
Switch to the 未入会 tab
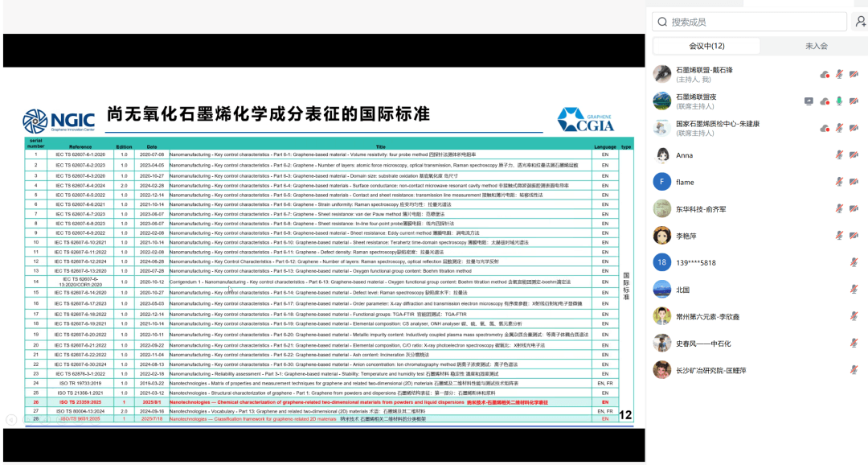816,47
